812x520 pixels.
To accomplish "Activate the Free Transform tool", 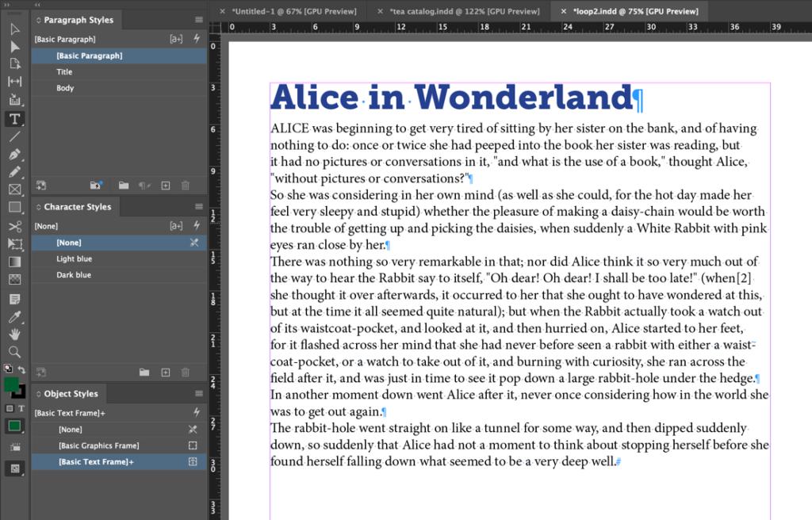I will 14,244.
